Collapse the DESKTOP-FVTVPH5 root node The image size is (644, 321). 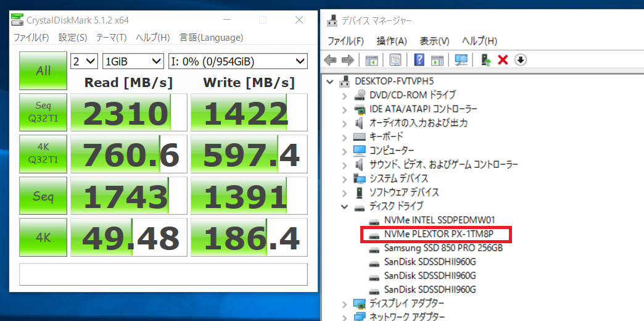tap(330, 81)
